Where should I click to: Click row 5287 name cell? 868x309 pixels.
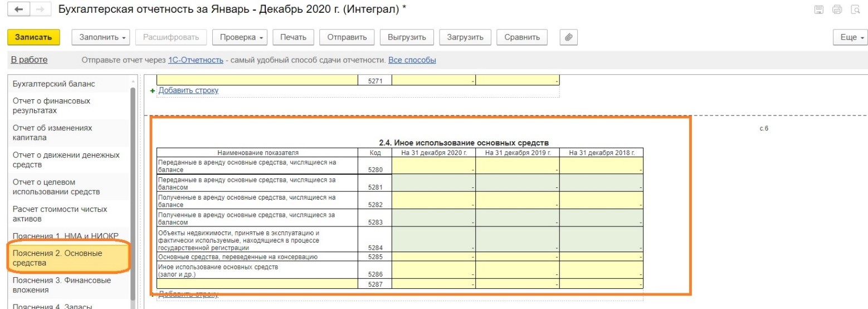(x=257, y=284)
